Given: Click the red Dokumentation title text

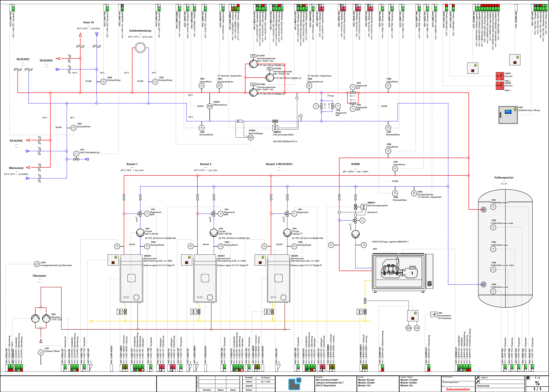Looking at the screenshot, I should [x=458, y=389].
